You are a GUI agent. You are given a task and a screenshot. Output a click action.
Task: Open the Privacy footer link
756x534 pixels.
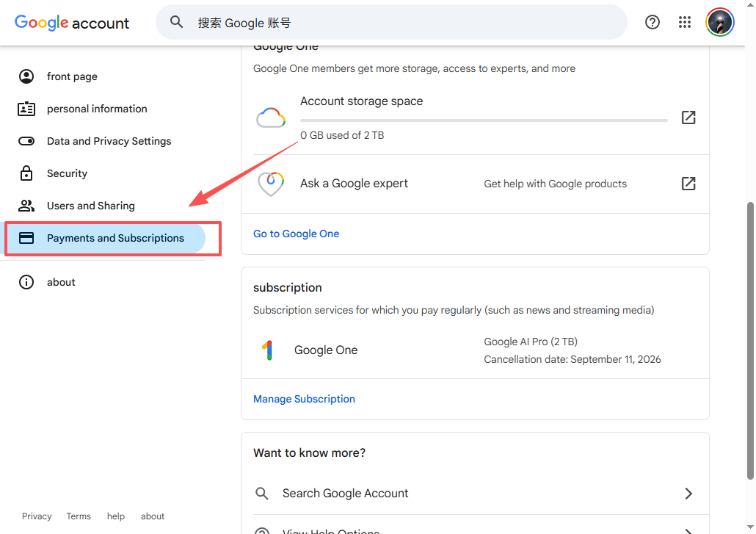(x=37, y=516)
